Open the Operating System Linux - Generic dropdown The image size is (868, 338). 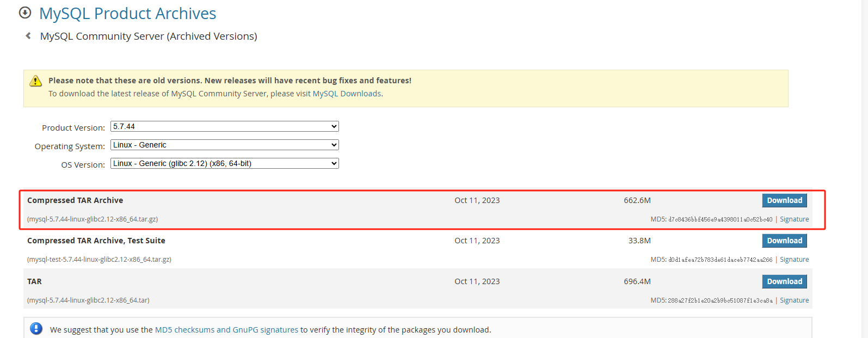click(225, 145)
